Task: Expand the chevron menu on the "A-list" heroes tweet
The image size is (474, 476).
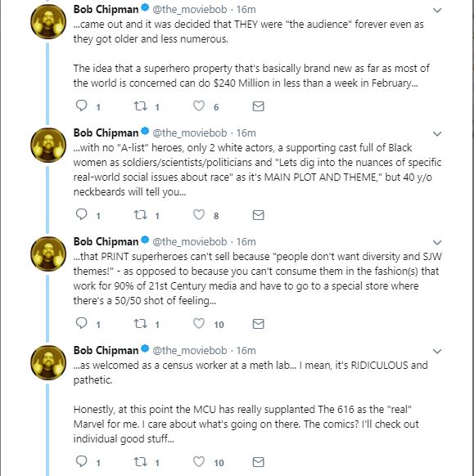Action: [x=437, y=134]
